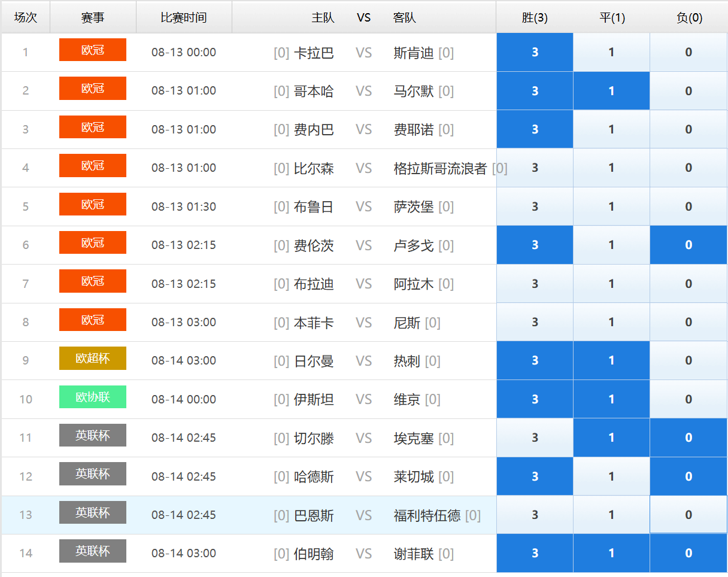Click the 负(0) column header
Screen dimensions: 728x577
(x=689, y=18)
